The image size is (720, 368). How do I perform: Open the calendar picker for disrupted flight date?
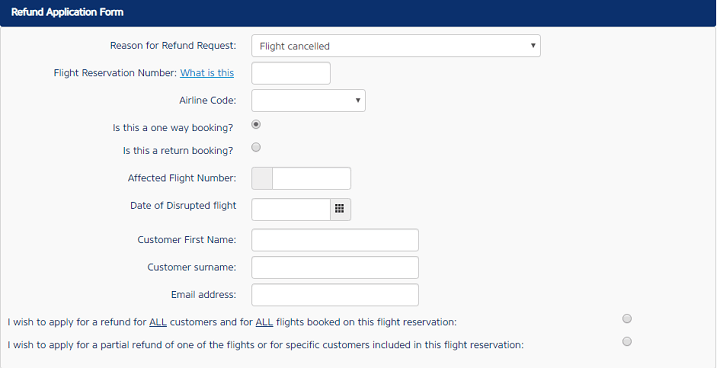point(340,209)
